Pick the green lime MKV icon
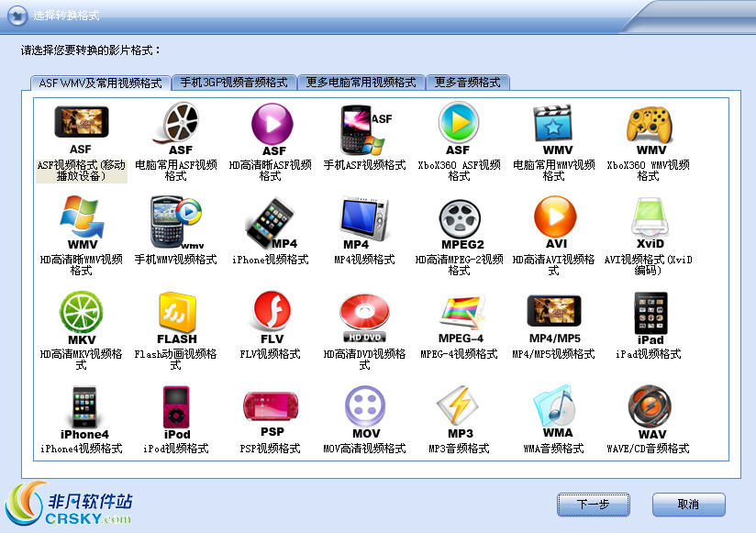This screenshot has width=756, height=533. (x=82, y=317)
